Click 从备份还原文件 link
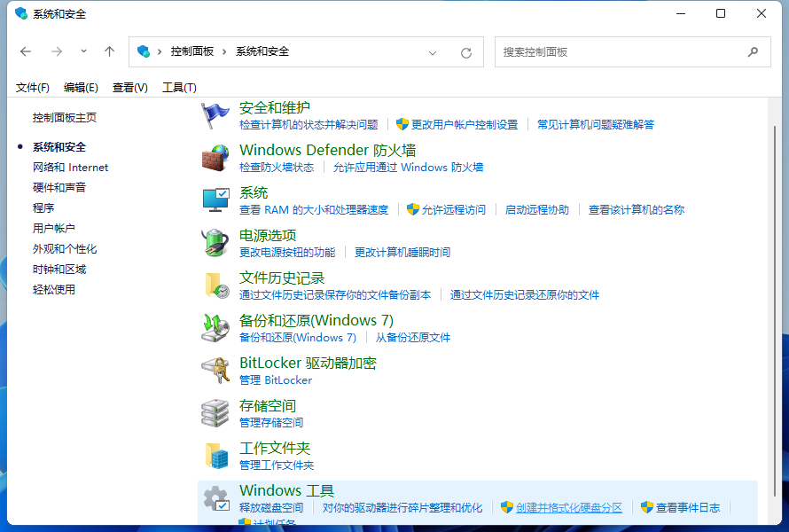789x532 pixels. click(x=413, y=337)
